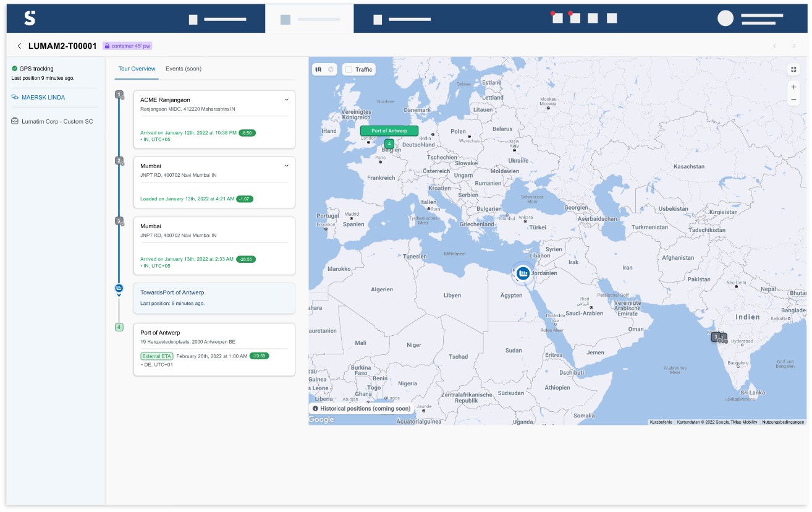Open the Nutzungsbedingungen map link

(783, 422)
